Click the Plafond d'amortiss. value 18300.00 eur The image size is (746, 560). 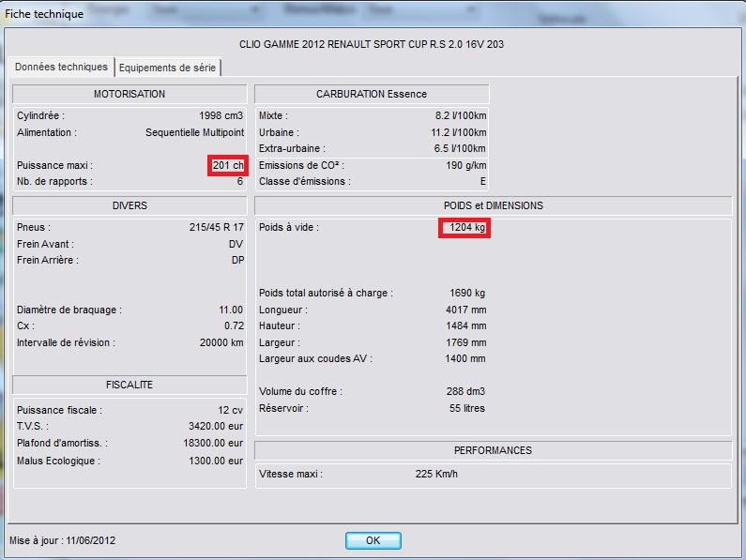tap(213, 443)
